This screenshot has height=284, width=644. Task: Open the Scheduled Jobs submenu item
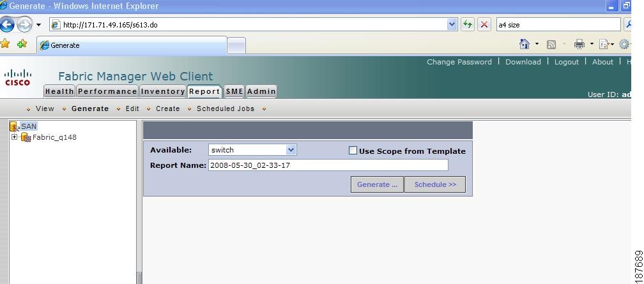click(226, 108)
